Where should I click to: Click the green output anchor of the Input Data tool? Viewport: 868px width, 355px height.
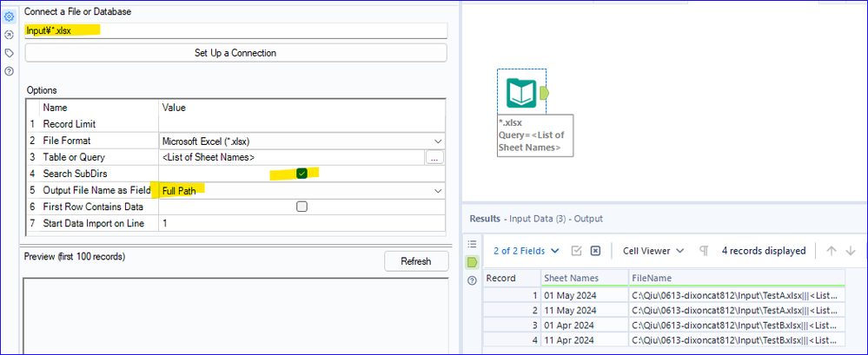[544, 92]
